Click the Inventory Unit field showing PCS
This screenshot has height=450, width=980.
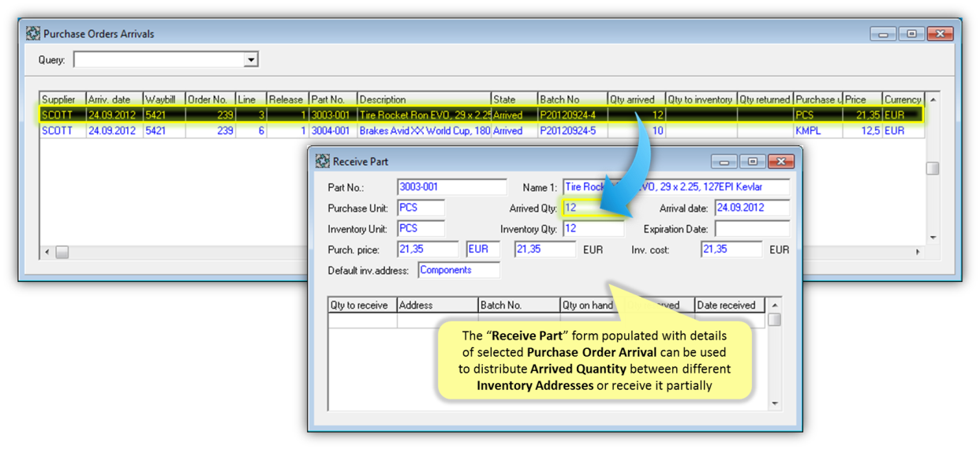point(421,229)
